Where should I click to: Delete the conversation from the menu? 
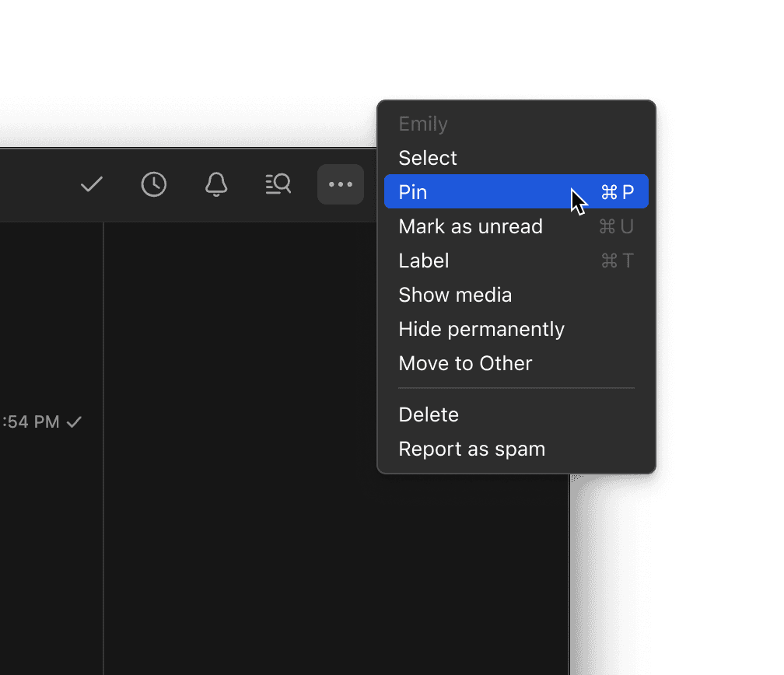[429, 414]
